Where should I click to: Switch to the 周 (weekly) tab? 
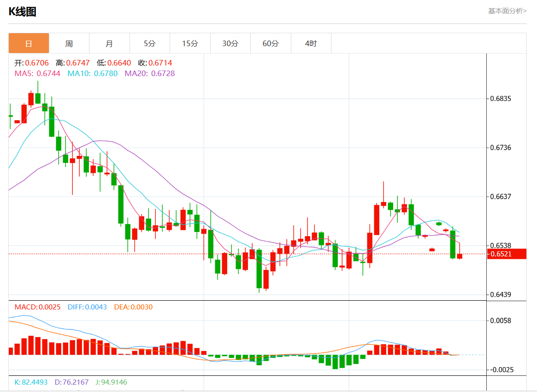(69, 43)
